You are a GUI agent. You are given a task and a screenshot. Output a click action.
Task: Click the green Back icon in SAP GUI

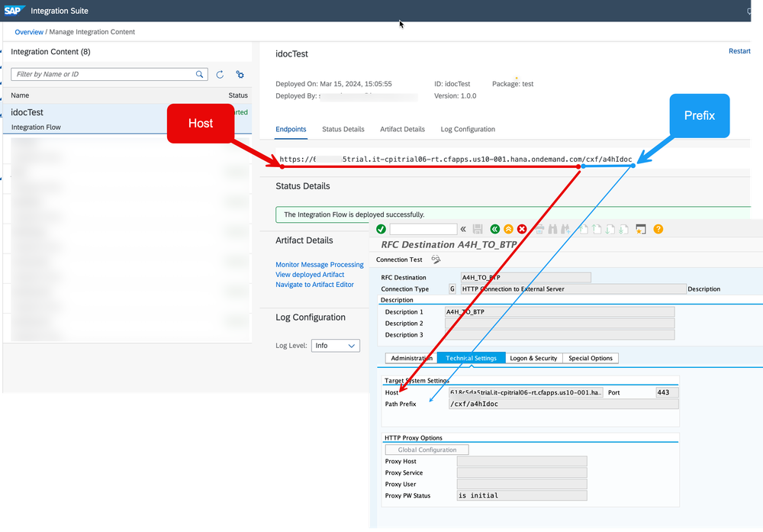click(494, 229)
